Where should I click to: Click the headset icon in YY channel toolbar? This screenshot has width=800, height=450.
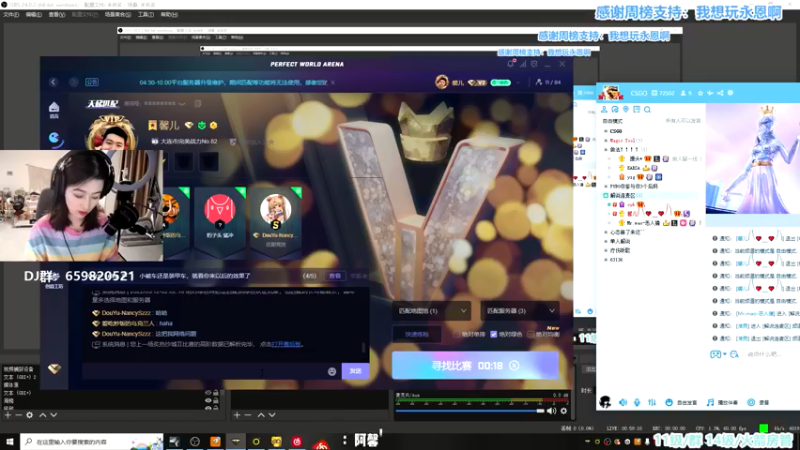615,109
